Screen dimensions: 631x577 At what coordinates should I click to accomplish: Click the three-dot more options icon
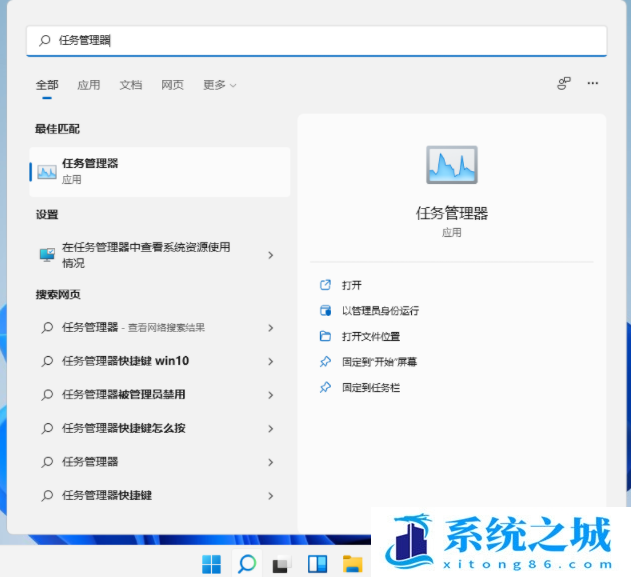(x=593, y=84)
